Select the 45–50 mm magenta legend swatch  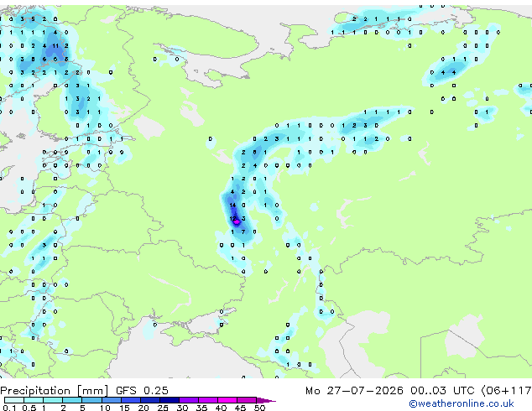[247, 400]
